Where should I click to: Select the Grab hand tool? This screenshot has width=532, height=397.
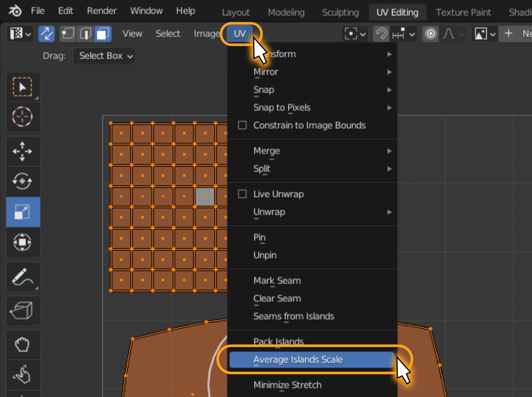coord(23,345)
